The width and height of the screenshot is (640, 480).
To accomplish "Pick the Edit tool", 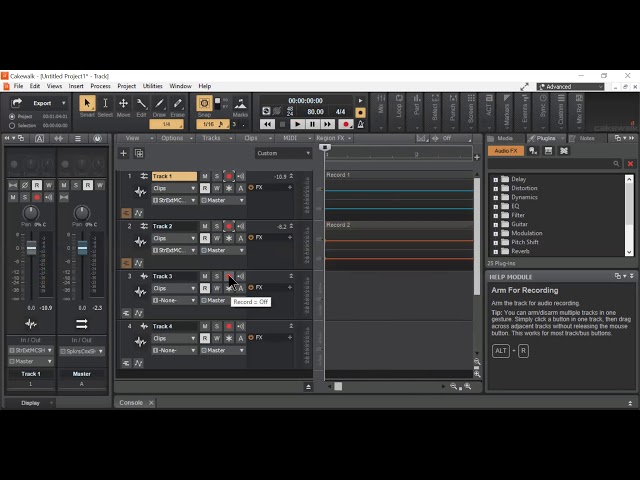I will point(141,104).
